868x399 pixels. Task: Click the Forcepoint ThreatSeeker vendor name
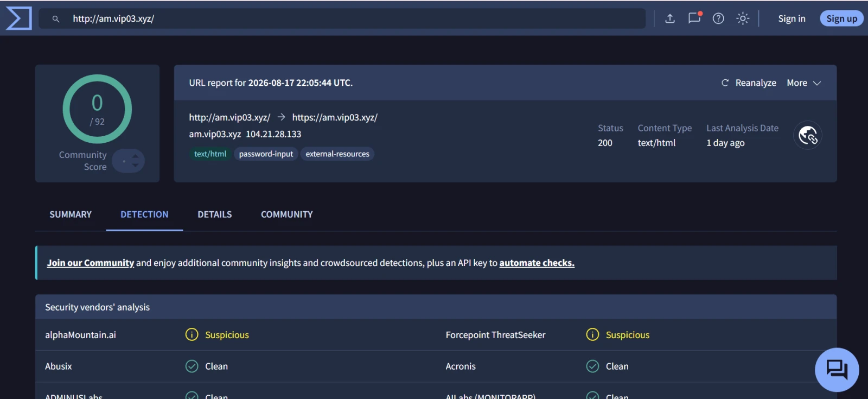click(495, 335)
